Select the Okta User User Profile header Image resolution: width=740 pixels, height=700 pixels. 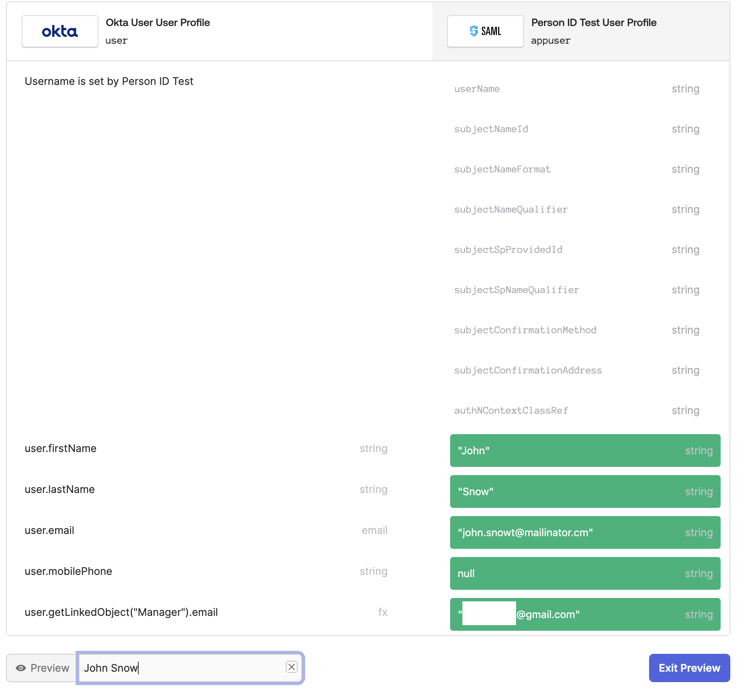(158, 23)
